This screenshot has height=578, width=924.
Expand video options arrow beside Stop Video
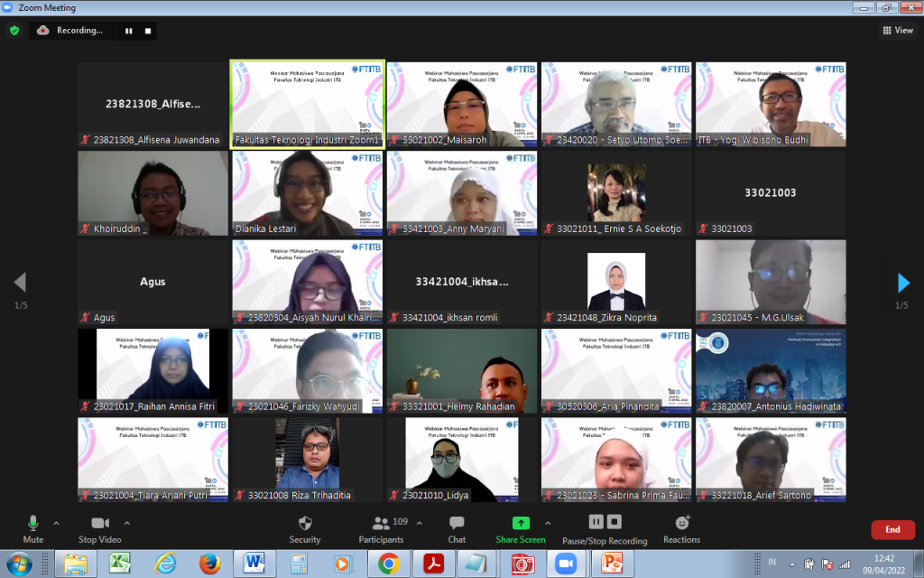(126, 523)
